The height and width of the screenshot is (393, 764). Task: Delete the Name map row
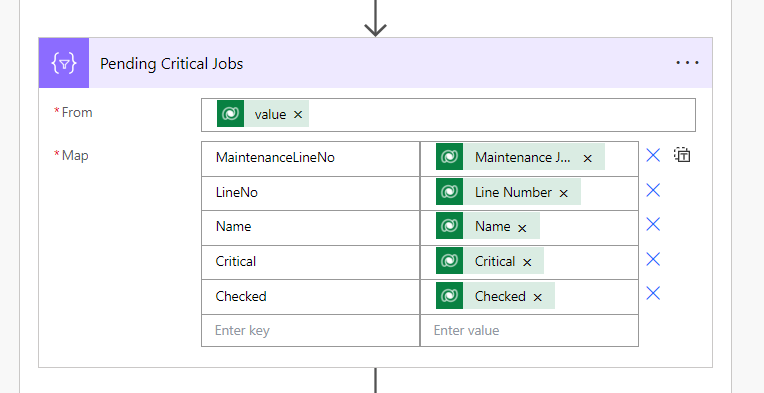pyautogui.click(x=653, y=224)
